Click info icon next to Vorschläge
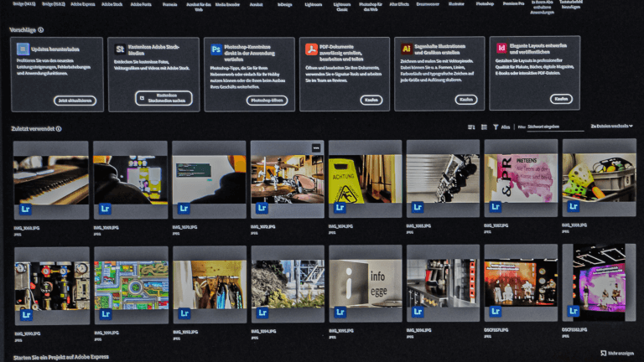The width and height of the screenshot is (644, 362). [41, 29]
